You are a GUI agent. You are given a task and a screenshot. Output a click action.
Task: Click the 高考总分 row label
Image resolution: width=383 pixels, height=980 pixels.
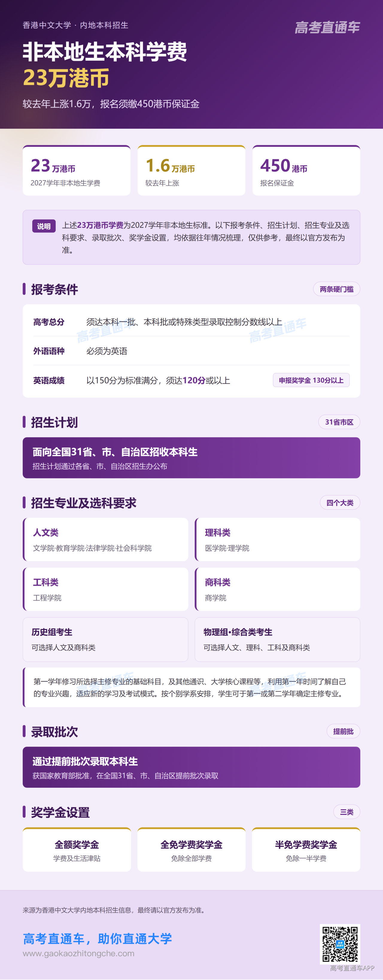click(x=49, y=322)
